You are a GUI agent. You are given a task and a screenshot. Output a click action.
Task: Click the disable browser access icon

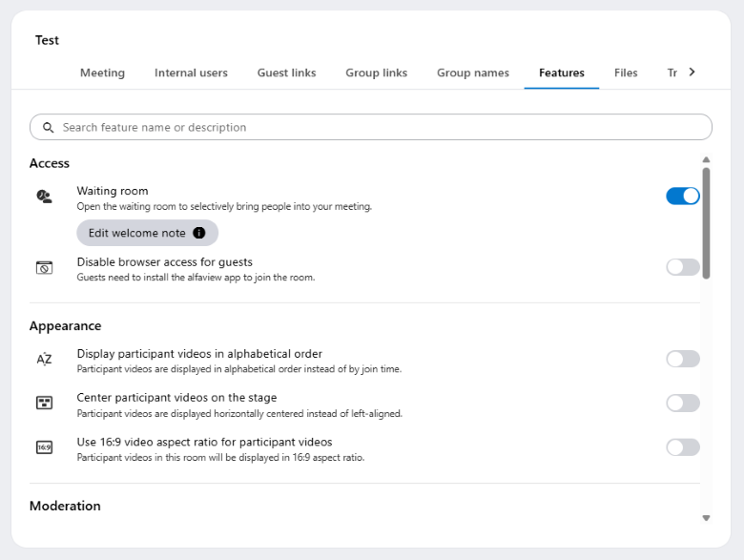[x=44, y=268]
